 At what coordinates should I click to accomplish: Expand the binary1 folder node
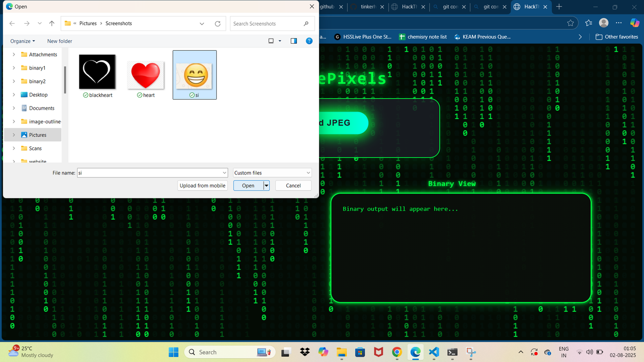click(x=14, y=68)
